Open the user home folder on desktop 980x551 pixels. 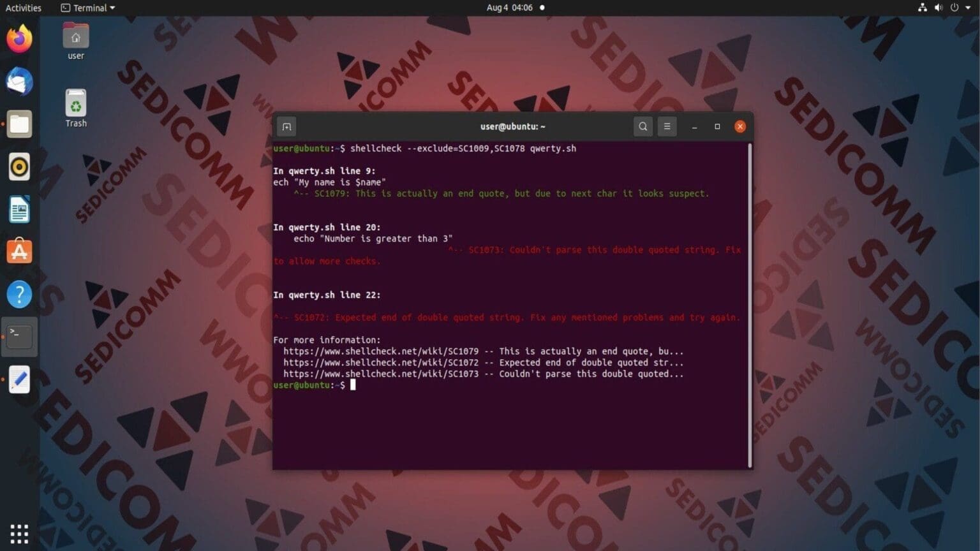[76, 41]
